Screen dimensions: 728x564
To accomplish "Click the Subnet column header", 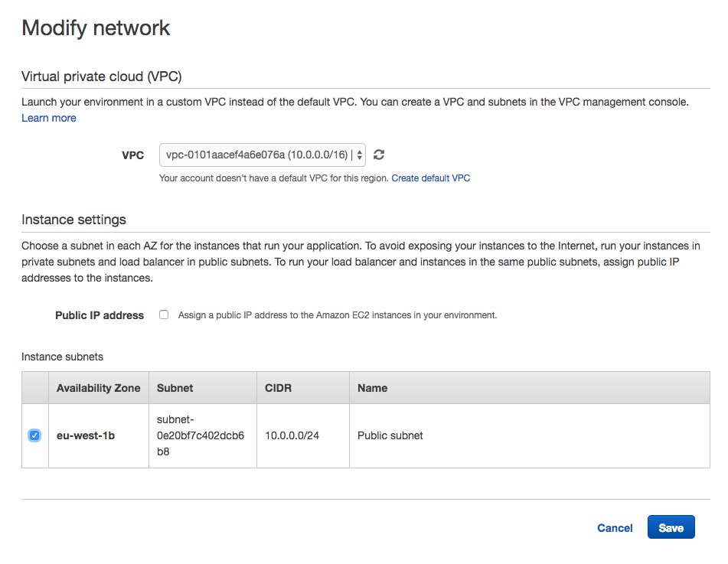I will click(175, 388).
